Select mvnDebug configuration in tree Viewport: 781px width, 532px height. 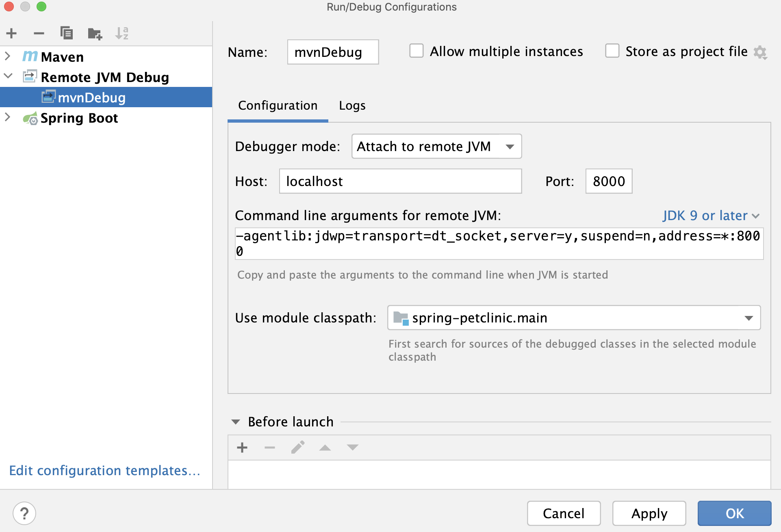click(91, 97)
